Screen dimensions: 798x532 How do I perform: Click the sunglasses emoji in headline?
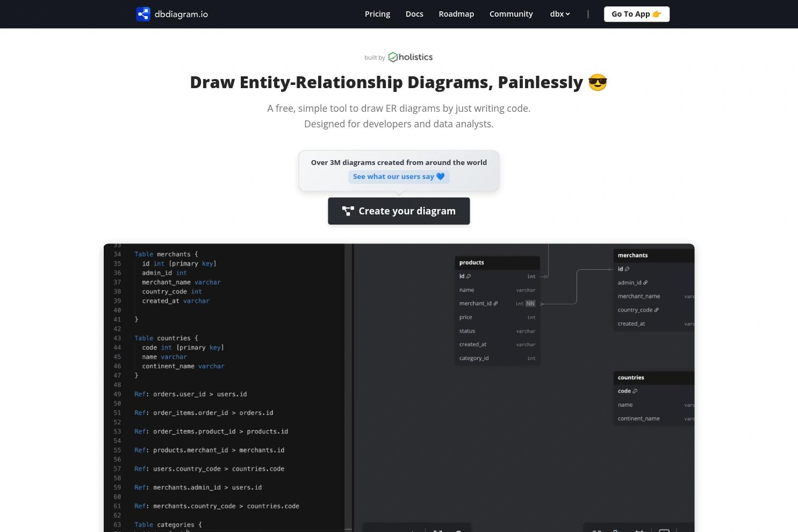point(598,82)
